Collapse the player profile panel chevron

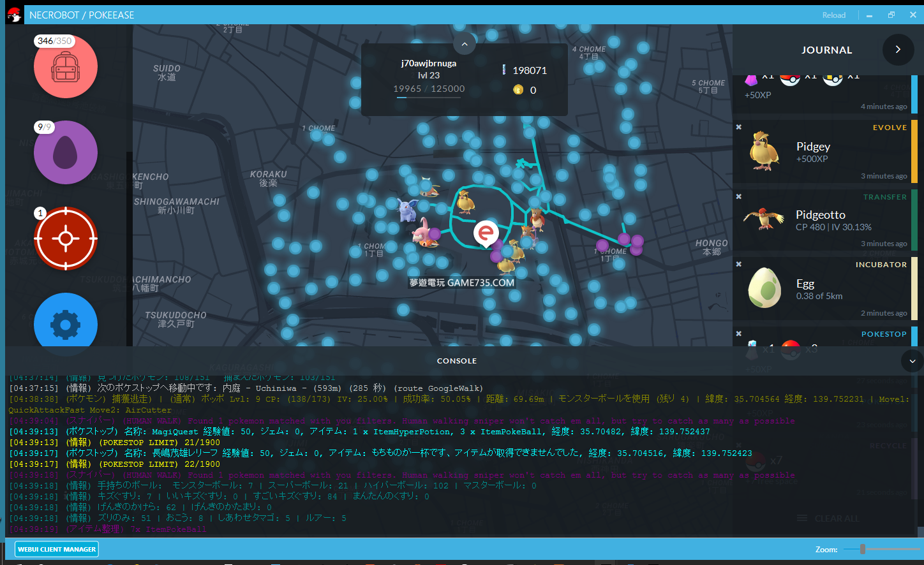click(465, 44)
